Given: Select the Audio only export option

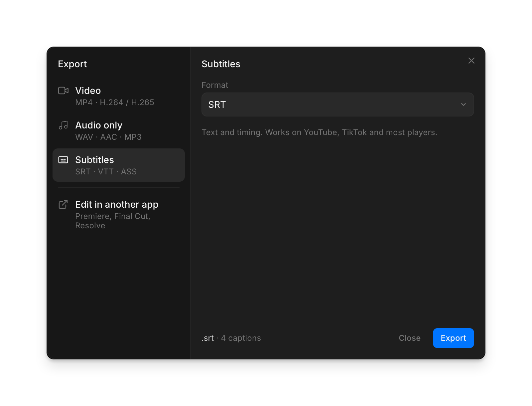Looking at the screenshot, I should (x=119, y=131).
